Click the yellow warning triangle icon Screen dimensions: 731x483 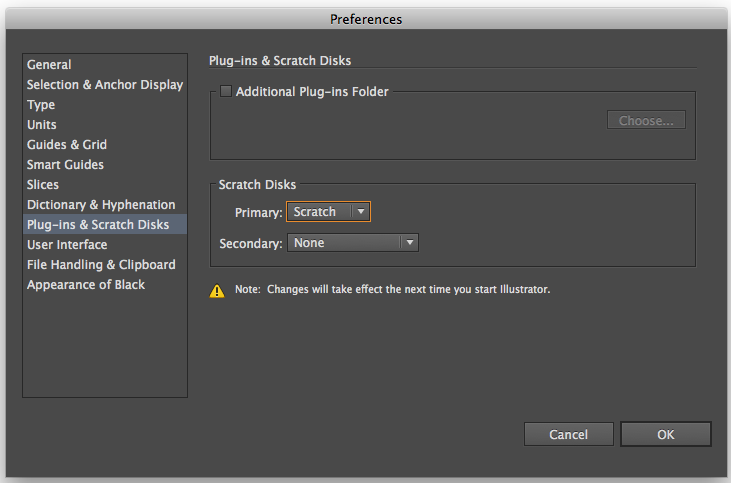click(x=217, y=291)
